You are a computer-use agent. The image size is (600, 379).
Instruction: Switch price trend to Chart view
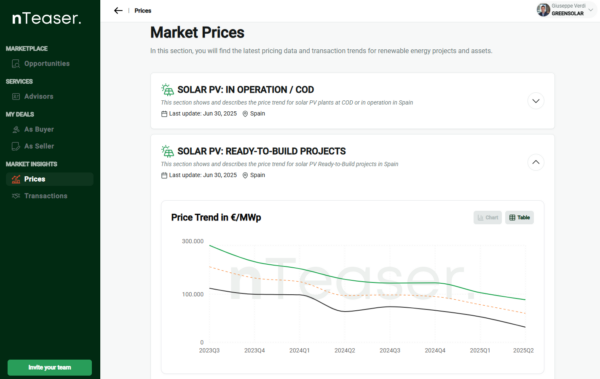click(488, 217)
